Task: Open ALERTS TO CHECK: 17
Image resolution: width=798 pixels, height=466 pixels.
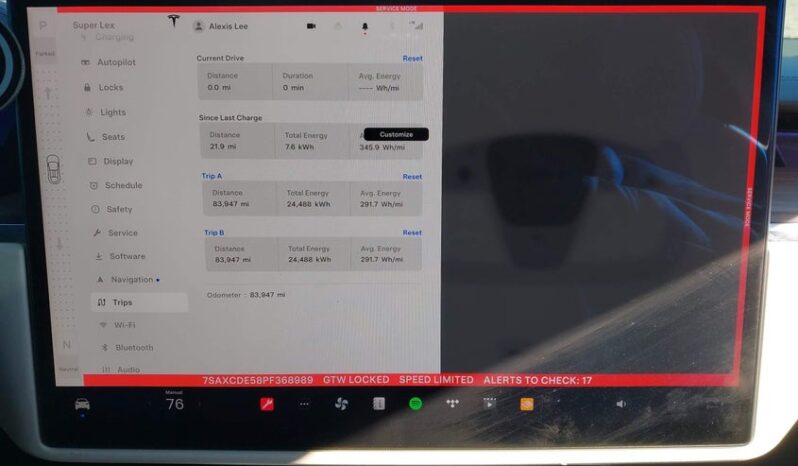Action: pos(537,380)
